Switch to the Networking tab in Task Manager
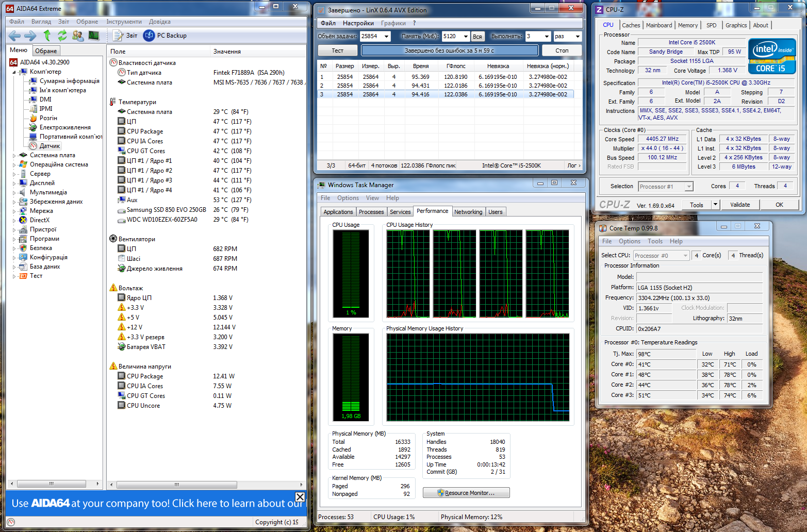This screenshot has height=532, width=807. (x=468, y=212)
